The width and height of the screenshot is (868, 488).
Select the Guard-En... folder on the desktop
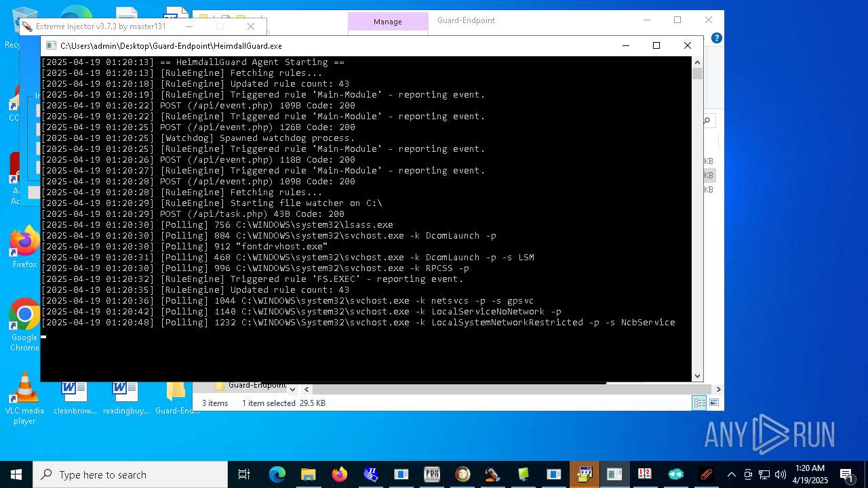pyautogui.click(x=176, y=397)
